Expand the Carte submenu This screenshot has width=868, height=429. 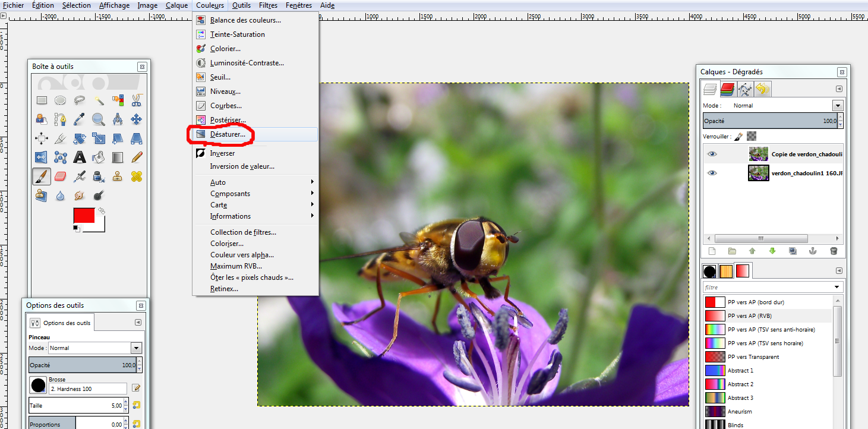255,205
